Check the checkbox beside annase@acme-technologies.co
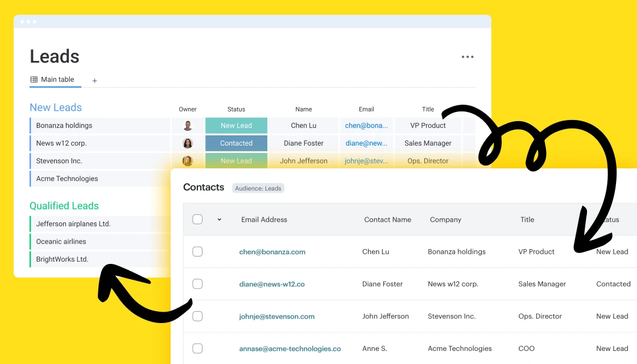 pos(197,348)
